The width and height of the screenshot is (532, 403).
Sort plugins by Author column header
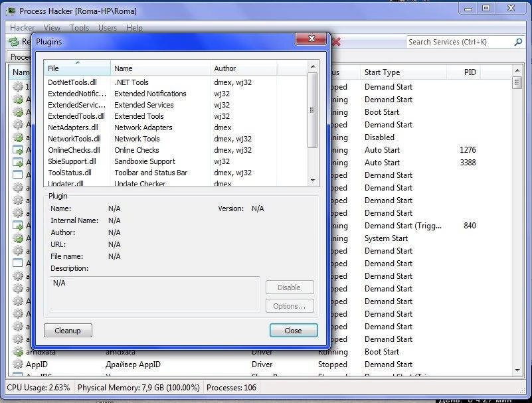coord(243,68)
